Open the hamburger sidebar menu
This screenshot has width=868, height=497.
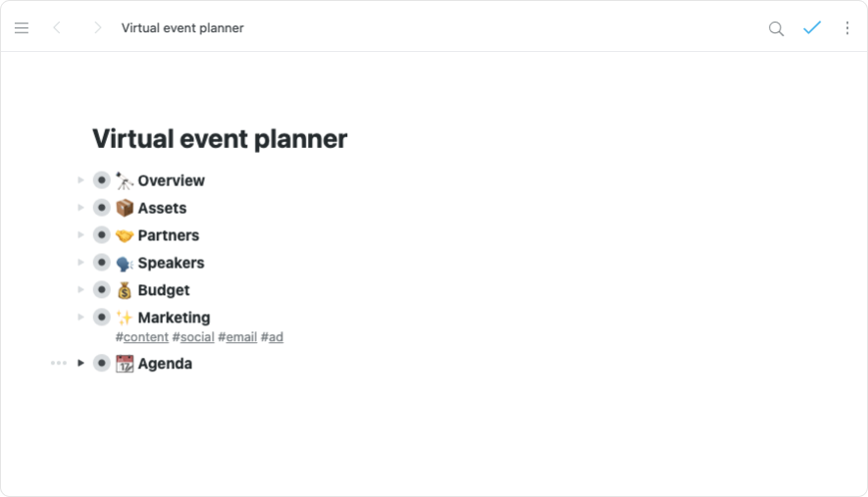(x=22, y=28)
